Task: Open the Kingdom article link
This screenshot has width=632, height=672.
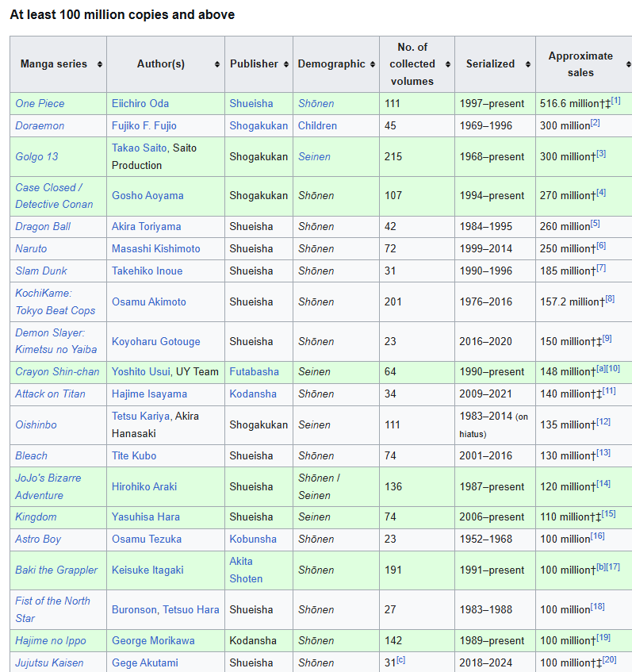Action: point(36,517)
